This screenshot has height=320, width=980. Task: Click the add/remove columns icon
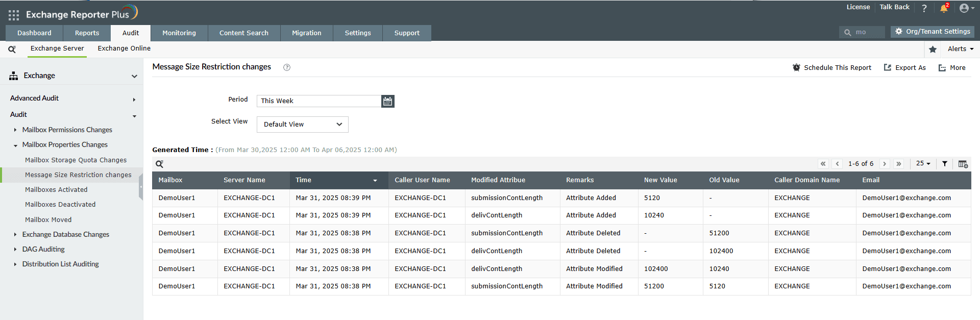click(x=963, y=164)
